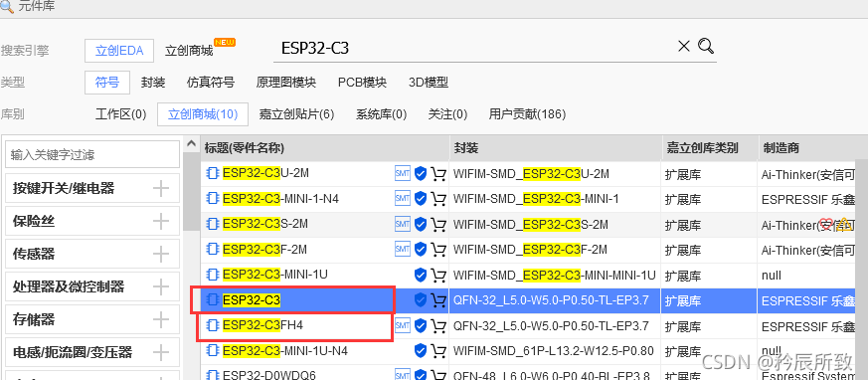Switch library to 关注(0)
The height and width of the screenshot is (380, 868).
(447, 114)
